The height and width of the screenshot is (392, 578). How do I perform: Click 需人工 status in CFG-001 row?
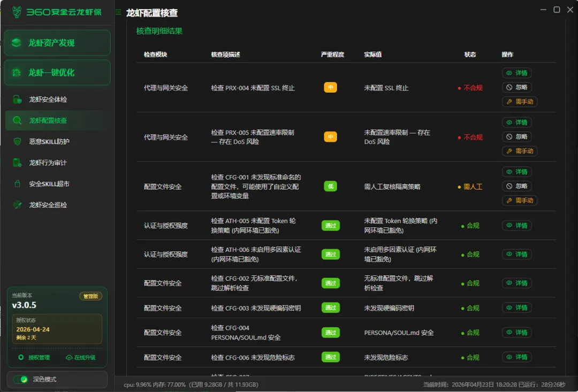click(470, 187)
